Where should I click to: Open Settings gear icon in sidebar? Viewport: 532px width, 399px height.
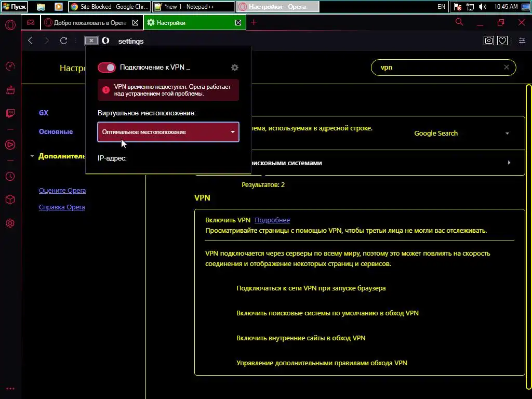coord(10,223)
